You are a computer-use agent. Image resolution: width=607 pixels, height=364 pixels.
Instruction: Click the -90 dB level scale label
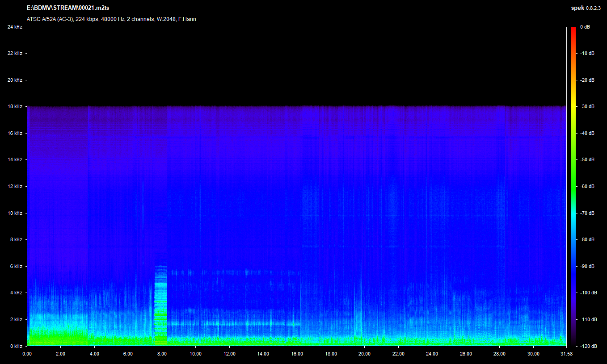coord(586,266)
